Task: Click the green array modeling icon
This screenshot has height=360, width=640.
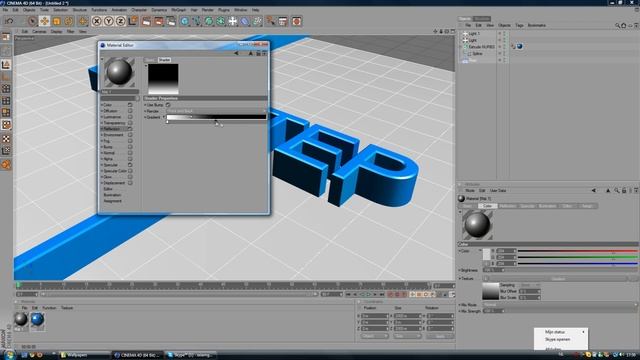Action: click(x=221, y=21)
